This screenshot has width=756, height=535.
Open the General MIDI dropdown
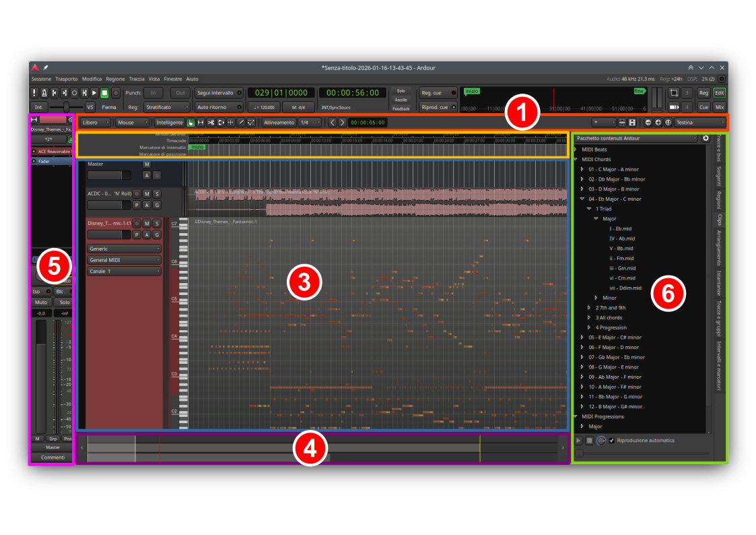[125, 260]
